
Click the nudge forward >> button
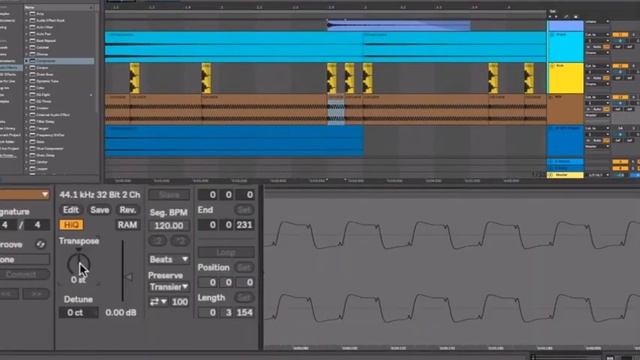36,293
